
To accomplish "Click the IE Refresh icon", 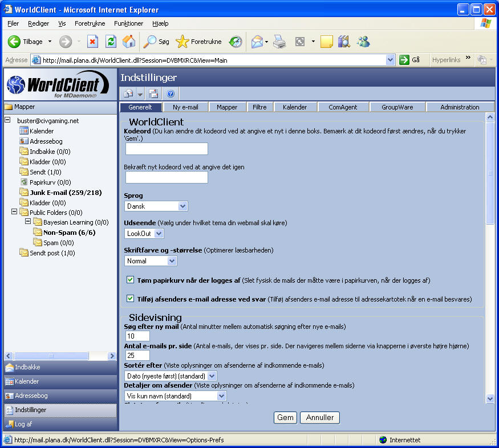I will coord(111,42).
